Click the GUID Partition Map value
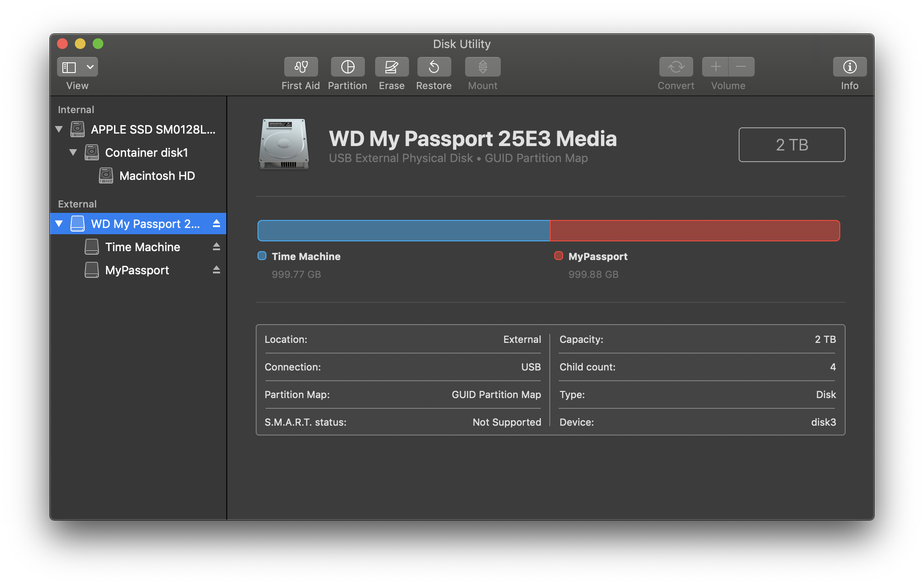The image size is (924, 586). coord(496,395)
